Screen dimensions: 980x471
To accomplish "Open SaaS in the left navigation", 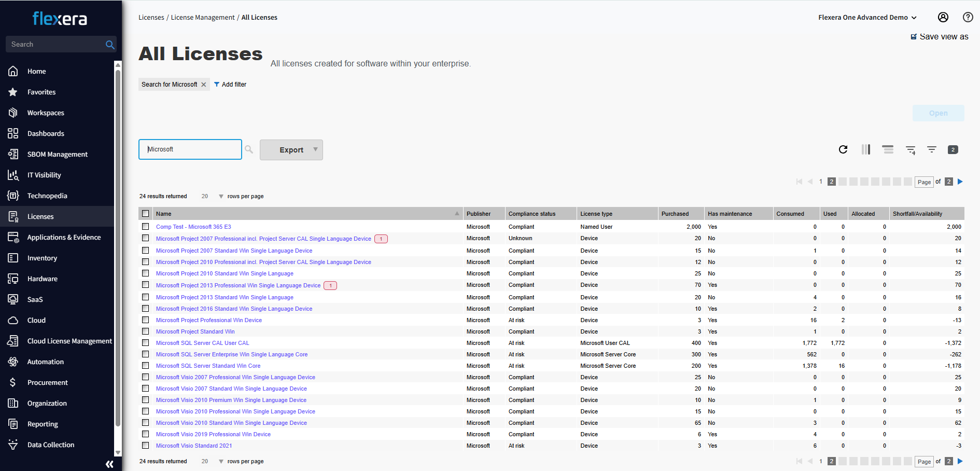I will 35,299.
